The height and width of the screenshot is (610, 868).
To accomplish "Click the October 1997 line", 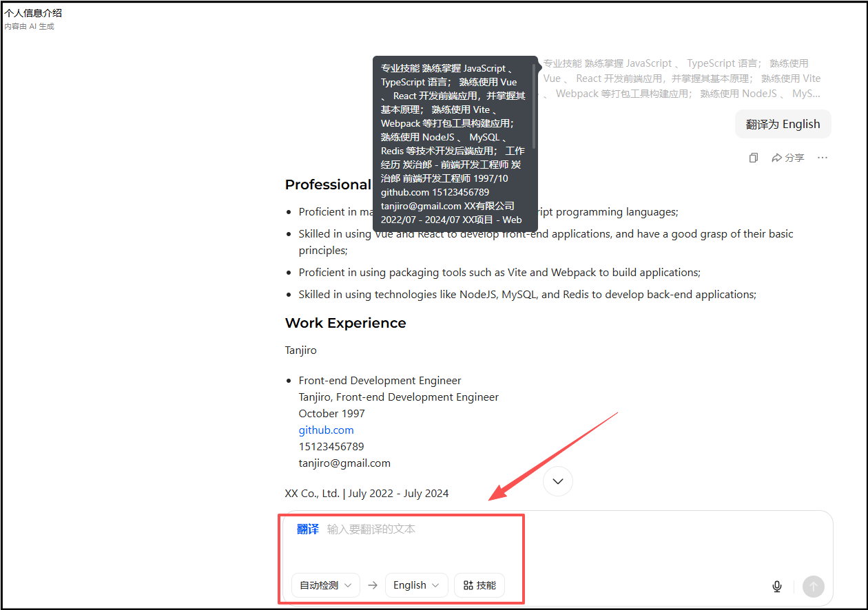I will tap(331, 413).
